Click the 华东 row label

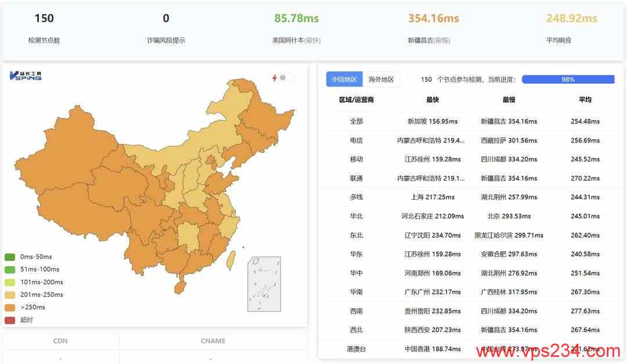tap(356, 254)
